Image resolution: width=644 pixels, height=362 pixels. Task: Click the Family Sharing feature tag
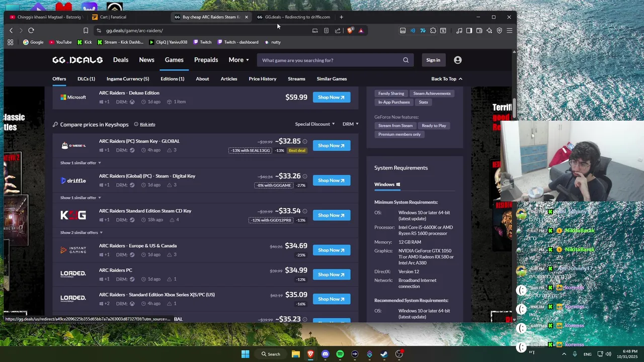point(391,94)
